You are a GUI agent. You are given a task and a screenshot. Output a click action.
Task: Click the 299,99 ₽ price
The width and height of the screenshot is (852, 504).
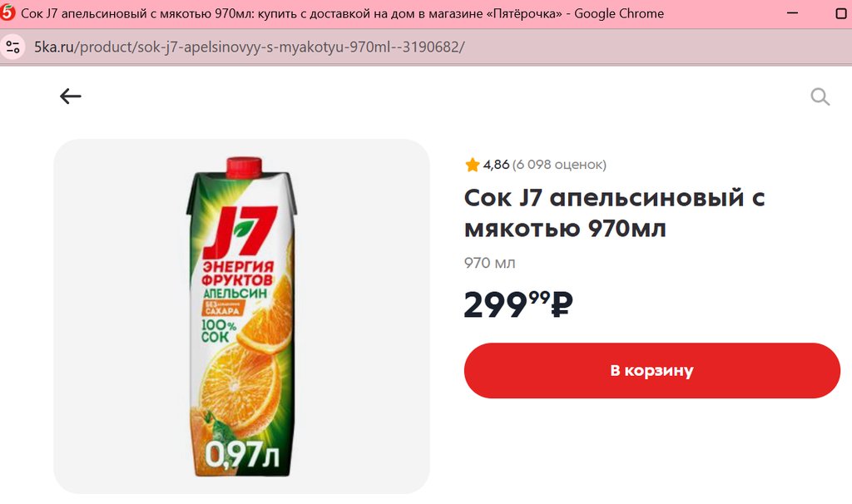point(518,304)
